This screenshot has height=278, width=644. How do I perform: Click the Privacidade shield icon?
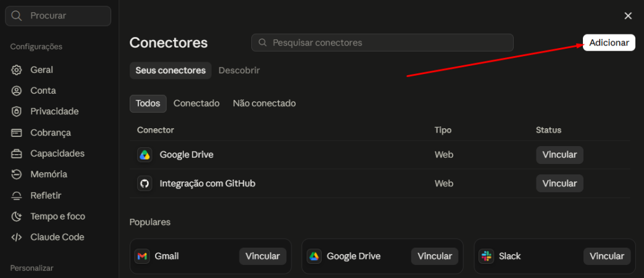pos(17,112)
